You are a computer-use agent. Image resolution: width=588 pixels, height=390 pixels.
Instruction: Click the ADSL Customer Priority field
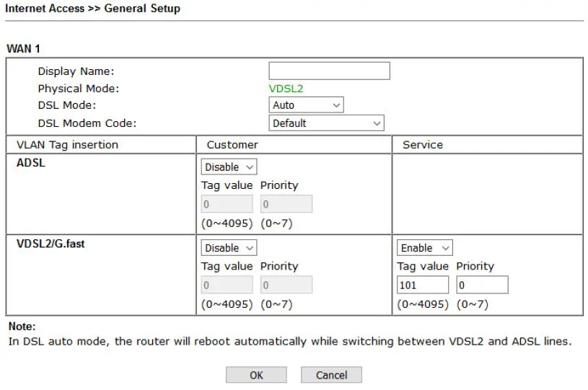(286, 205)
